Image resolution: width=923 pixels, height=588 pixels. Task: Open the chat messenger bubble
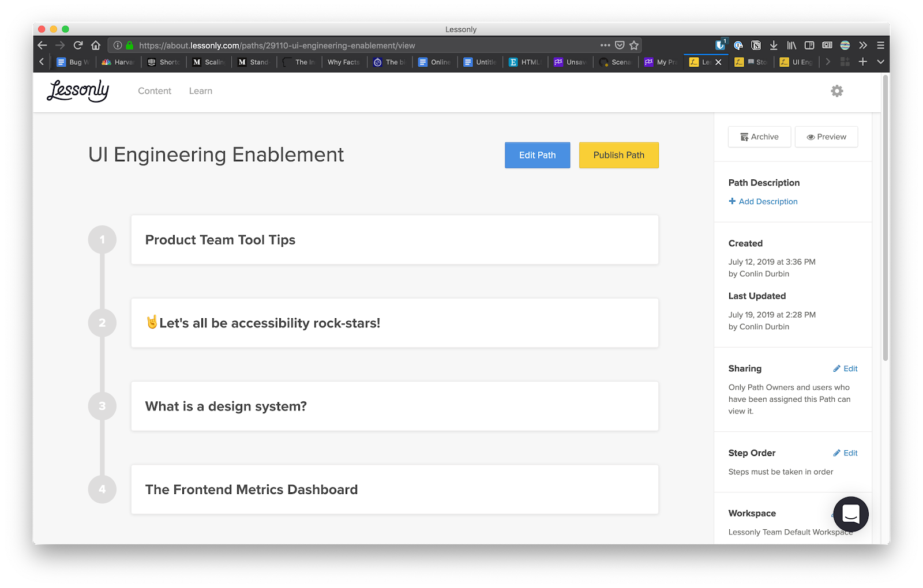click(x=851, y=514)
